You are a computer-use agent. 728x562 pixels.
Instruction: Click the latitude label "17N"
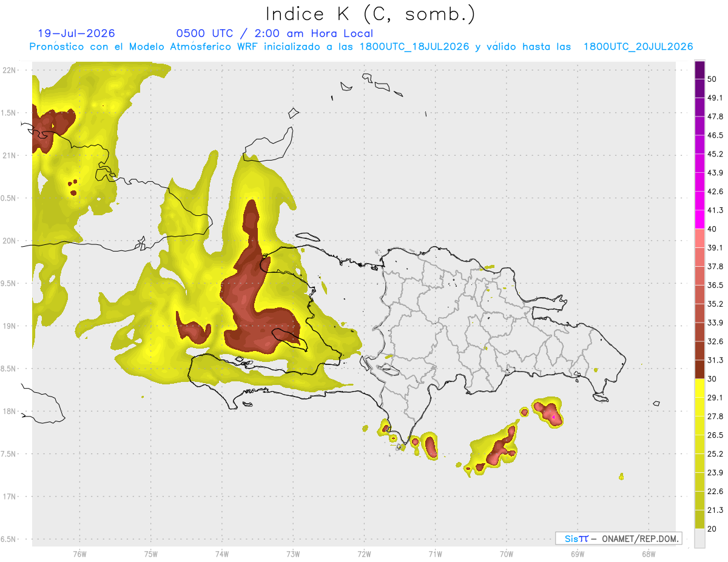coord(8,497)
